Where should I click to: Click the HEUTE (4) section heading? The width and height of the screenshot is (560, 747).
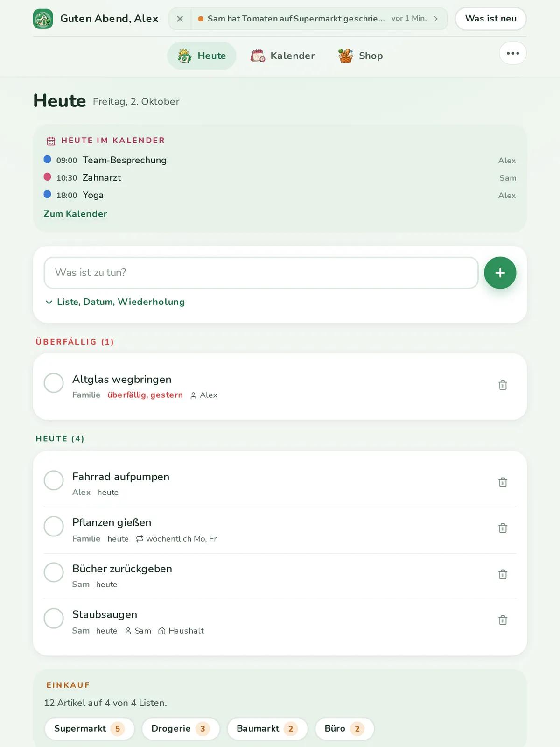coord(60,439)
